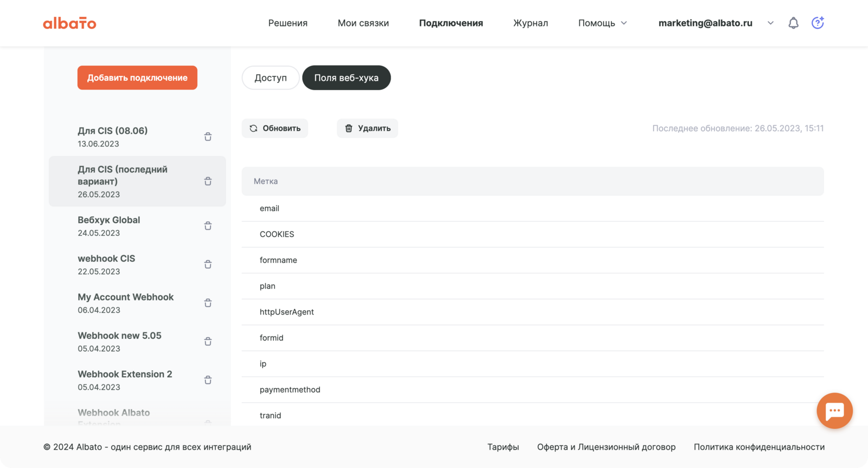This screenshot has height=468, width=868.
Task: Go to Мои связки in navigation
Action: coord(363,23)
